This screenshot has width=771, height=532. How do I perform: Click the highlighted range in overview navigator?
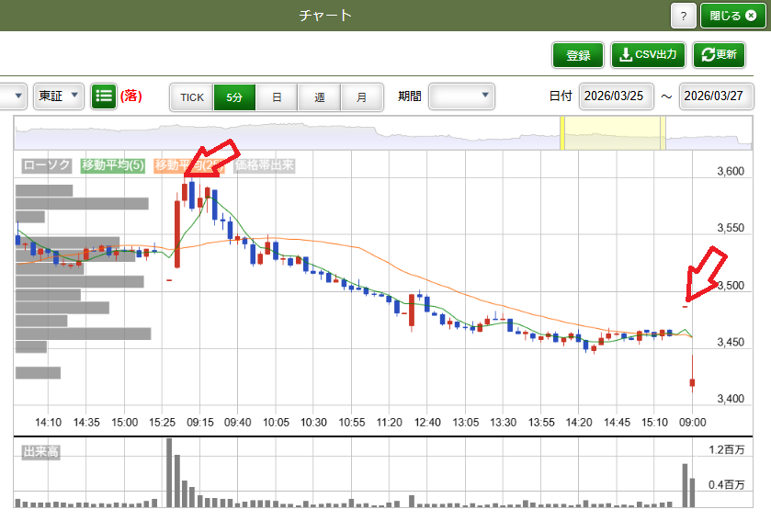click(x=612, y=133)
